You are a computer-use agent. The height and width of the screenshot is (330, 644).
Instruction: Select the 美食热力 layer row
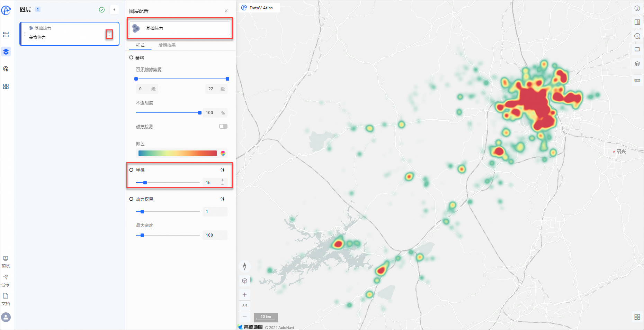[70, 34]
